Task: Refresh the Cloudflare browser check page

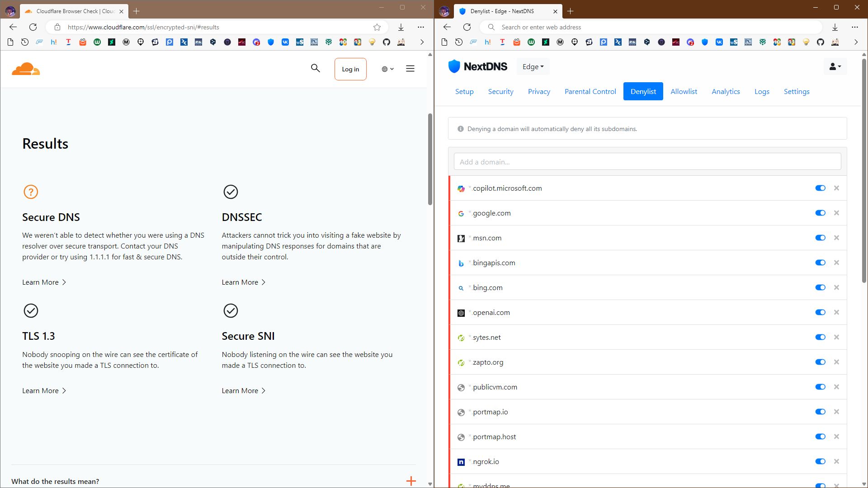Action: coord(33,27)
